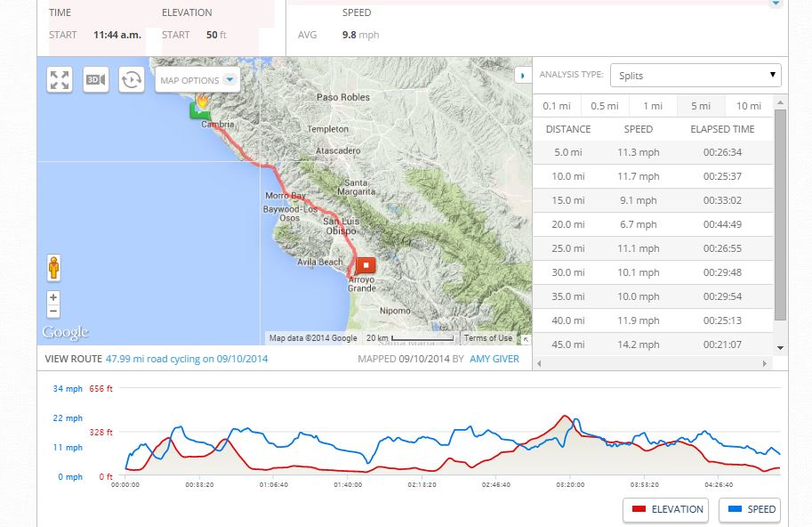
Task: Click the splits table vertical scrollbar
Action: (x=780, y=214)
